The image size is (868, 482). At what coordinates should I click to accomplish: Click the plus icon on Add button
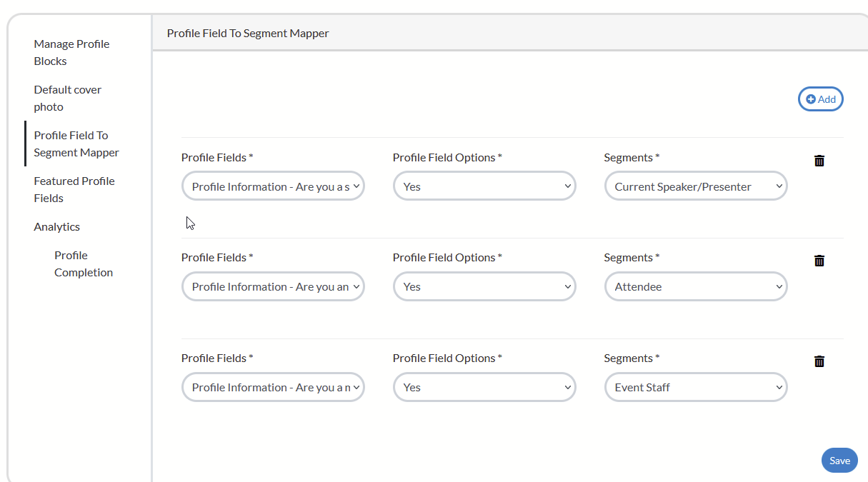pyautogui.click(x=811, y=99)
